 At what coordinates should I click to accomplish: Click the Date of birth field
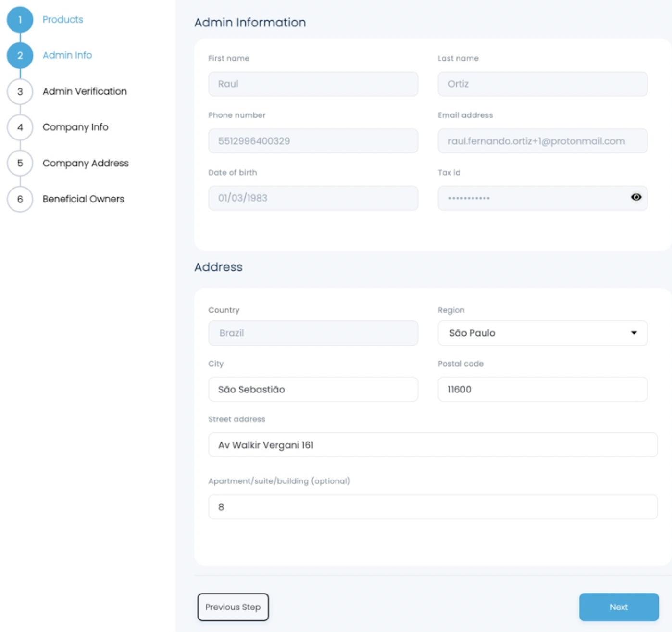(x=313, y=198)
